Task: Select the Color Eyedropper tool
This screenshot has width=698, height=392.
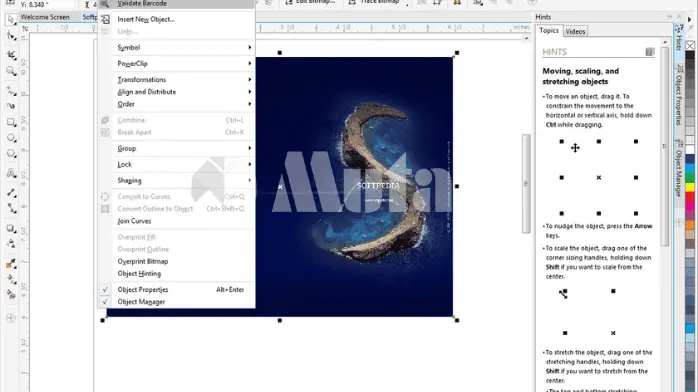Action: 11,263
